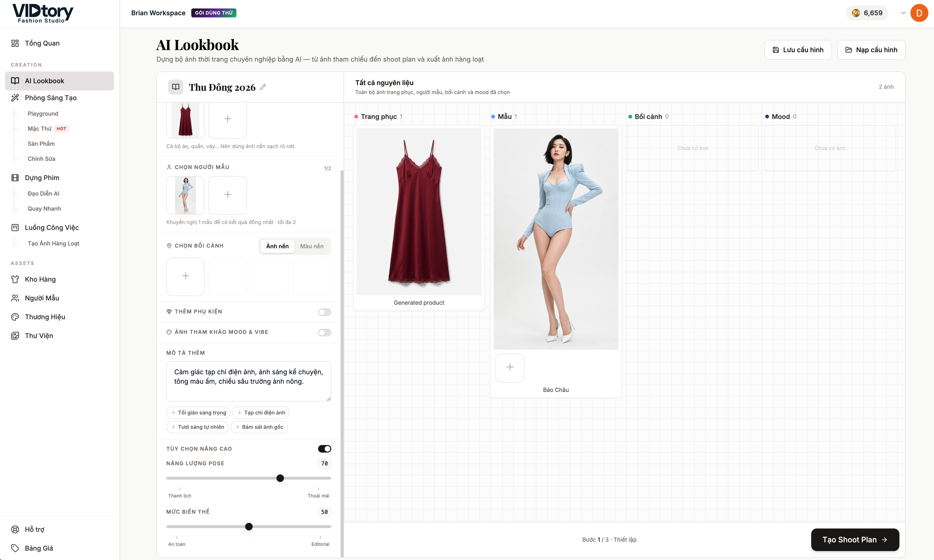Click the Thương Hiệu palette icon
The height and width of the screenshot is (560, 934).
pyautogui.click(x=15, y=317)
